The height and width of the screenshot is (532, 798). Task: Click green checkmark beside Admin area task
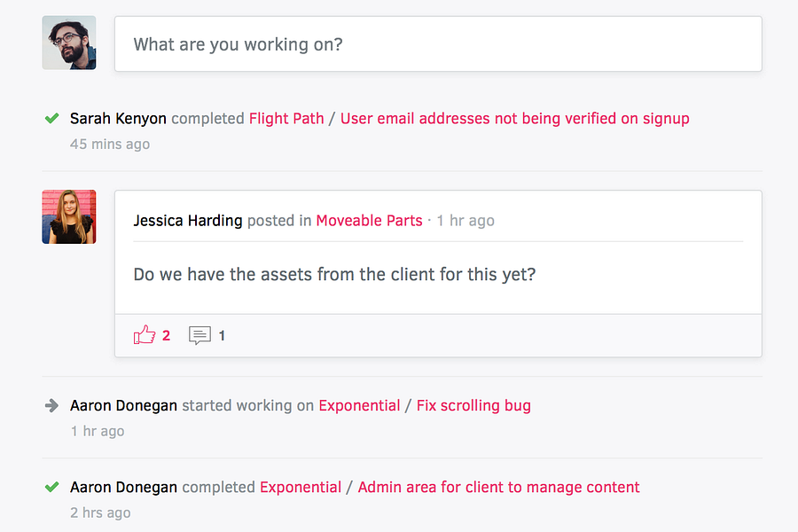[x=51, y=487]
